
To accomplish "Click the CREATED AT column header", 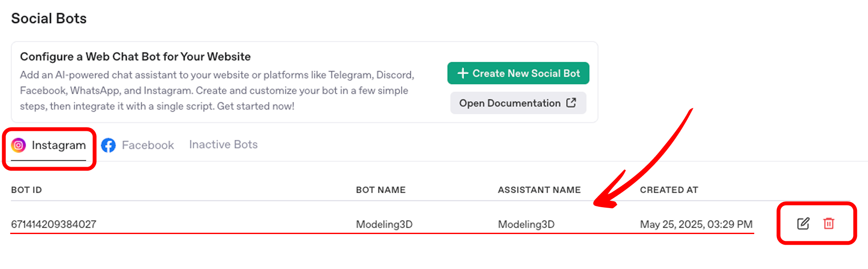I will [x=669, y=190].
